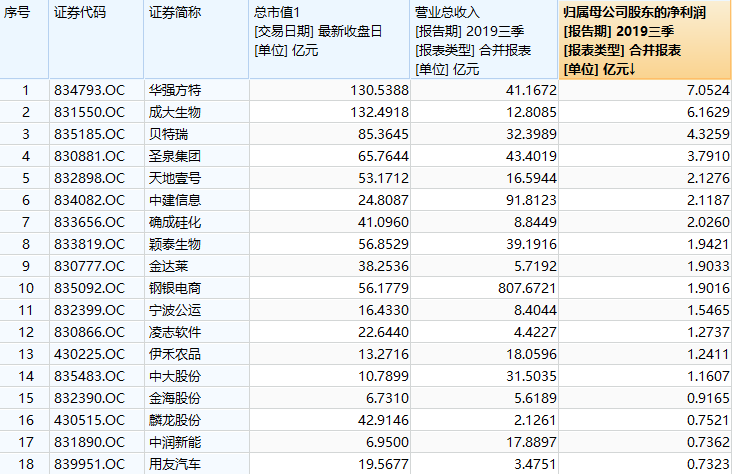Click the 贝特瑞 security name
Image resolution: width=736 pixels, height=474 pixels.
169,134
